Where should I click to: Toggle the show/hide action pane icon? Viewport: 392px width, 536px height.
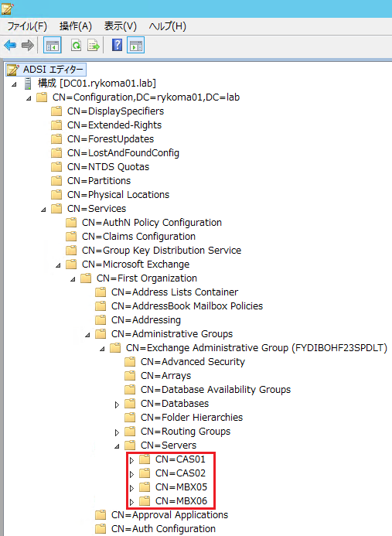tap(135, 45)
